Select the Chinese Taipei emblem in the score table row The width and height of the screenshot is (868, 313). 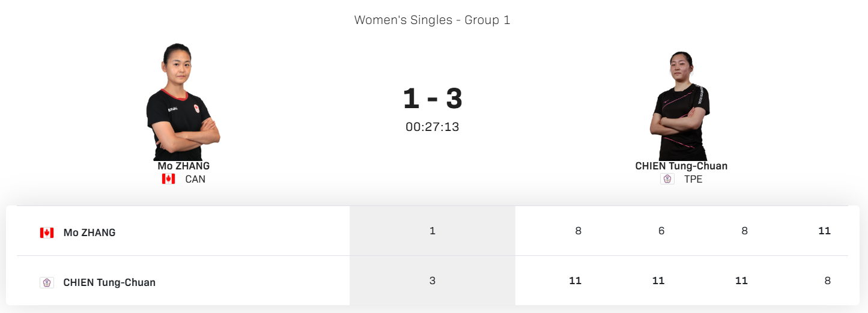(x=47, y=282)
